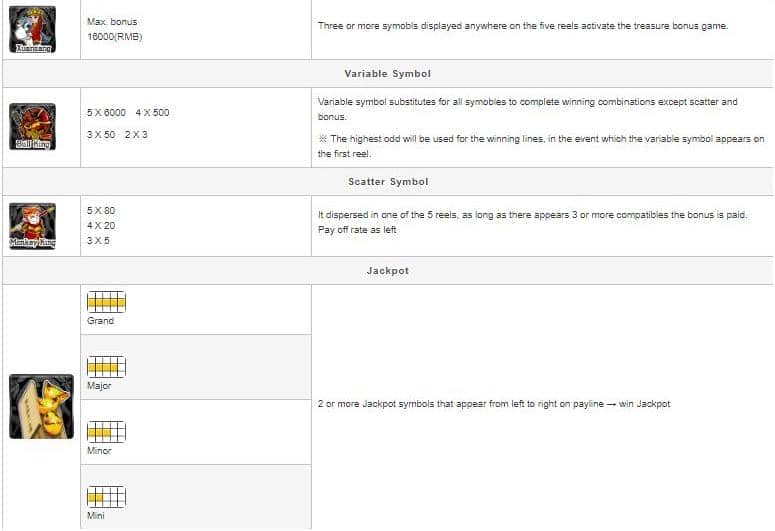Image resolution: width=775 pixels, height=531 pixels.
Task: Click the 4 X 500 payout value
Action: [x=152, y=113]
